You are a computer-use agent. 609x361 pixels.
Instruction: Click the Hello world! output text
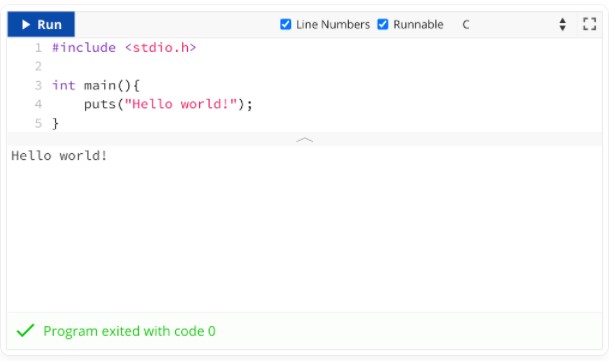59,155
